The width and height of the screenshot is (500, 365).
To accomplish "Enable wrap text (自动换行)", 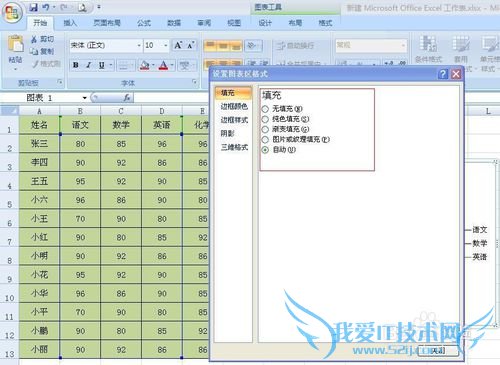I will click(x=295, y=46).
